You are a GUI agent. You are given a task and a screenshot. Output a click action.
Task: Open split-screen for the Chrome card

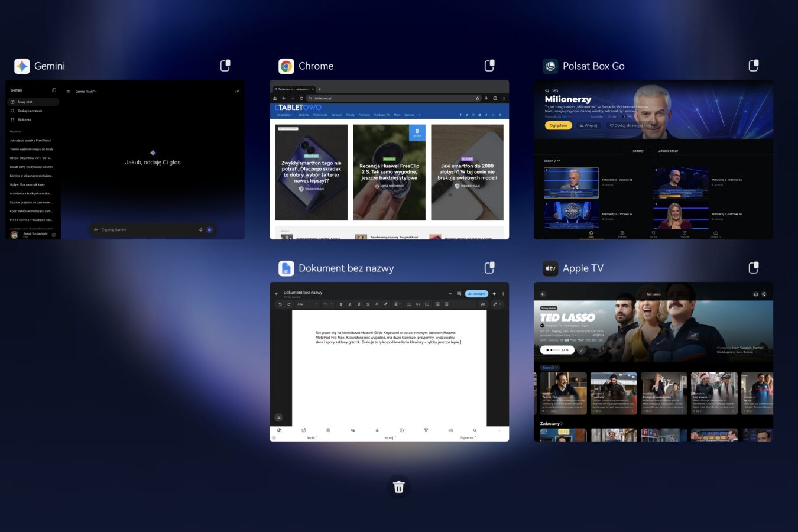tap(489, 66)
